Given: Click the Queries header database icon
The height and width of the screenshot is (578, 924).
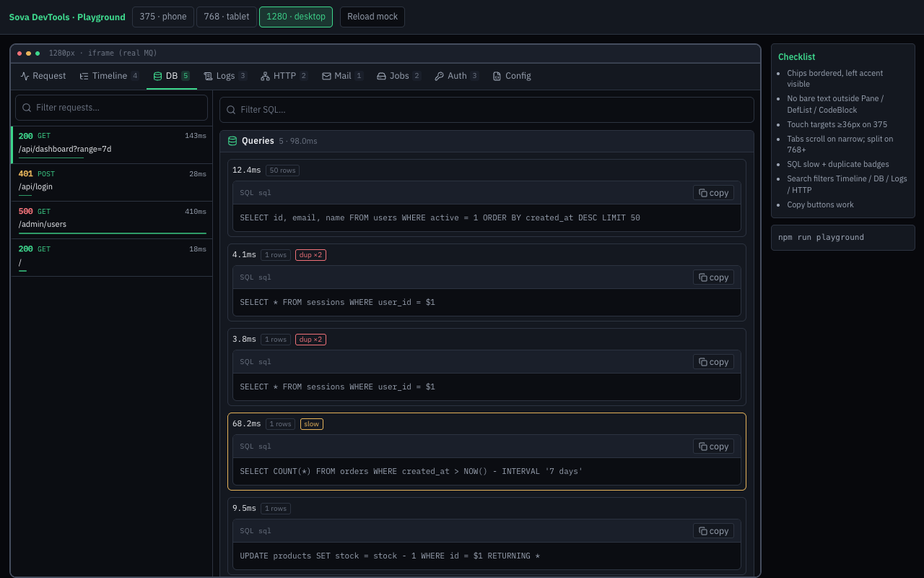Looking at the screenshot, I should (232, 141).
